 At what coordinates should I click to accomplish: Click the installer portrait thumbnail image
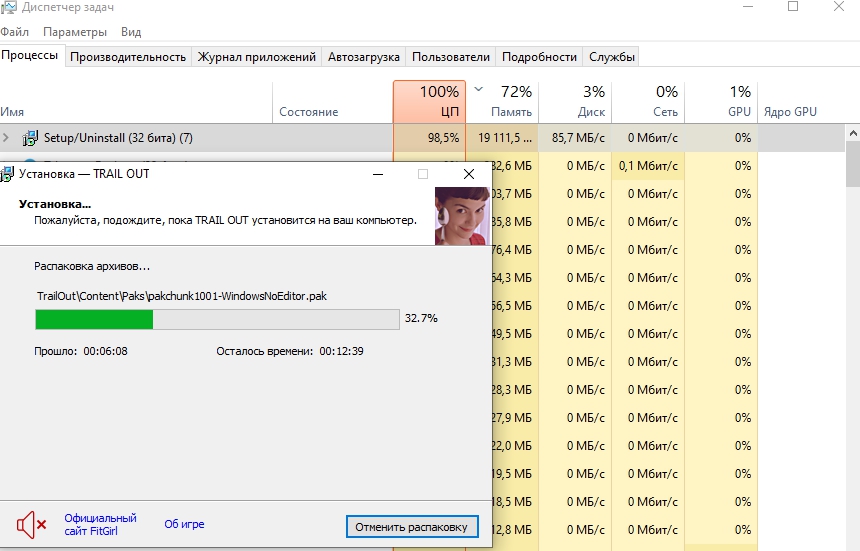(462, 216)
